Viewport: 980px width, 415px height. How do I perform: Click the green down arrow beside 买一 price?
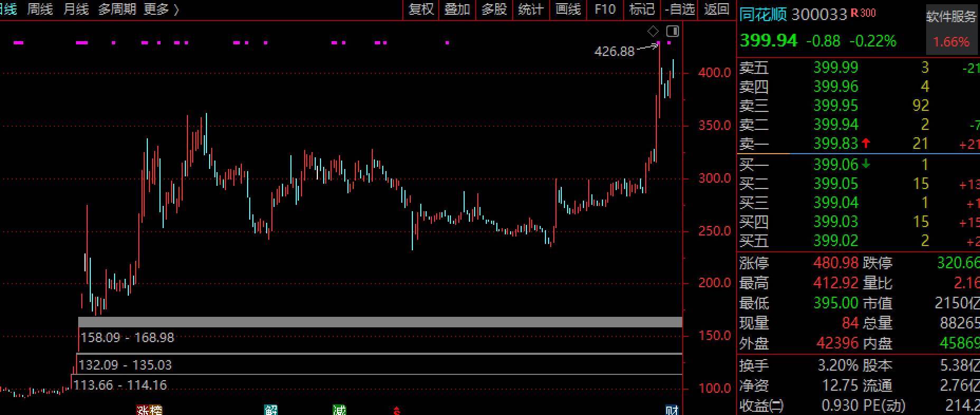pyautogui.click(x=865, y=164)
